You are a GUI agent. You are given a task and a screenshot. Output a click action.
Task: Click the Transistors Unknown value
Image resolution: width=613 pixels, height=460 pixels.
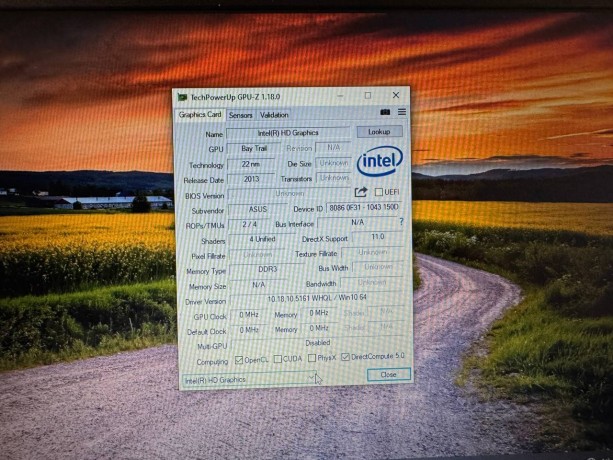pyautogui.click(x=334, y=178)
